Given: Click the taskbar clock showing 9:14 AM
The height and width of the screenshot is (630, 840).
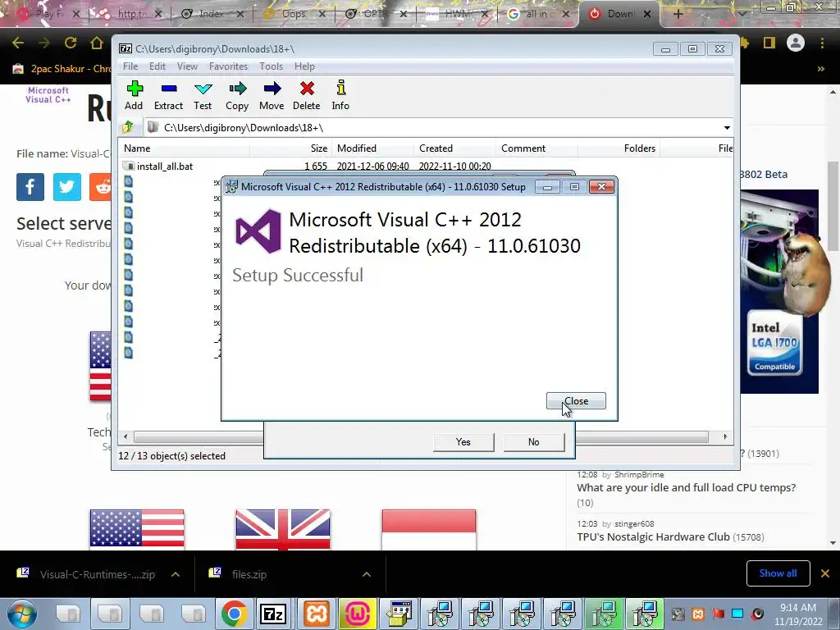Looking at the screenshot, I should (x=798, y=614).
